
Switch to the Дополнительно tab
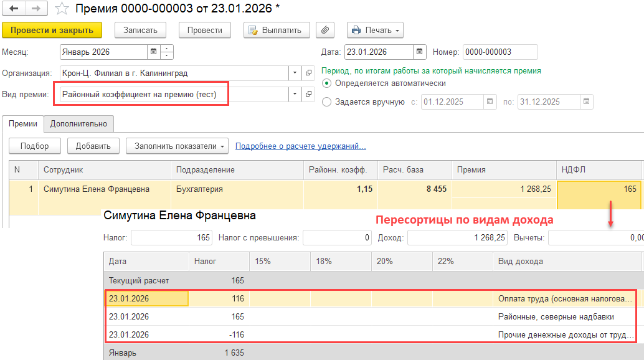tap(78, 124)
